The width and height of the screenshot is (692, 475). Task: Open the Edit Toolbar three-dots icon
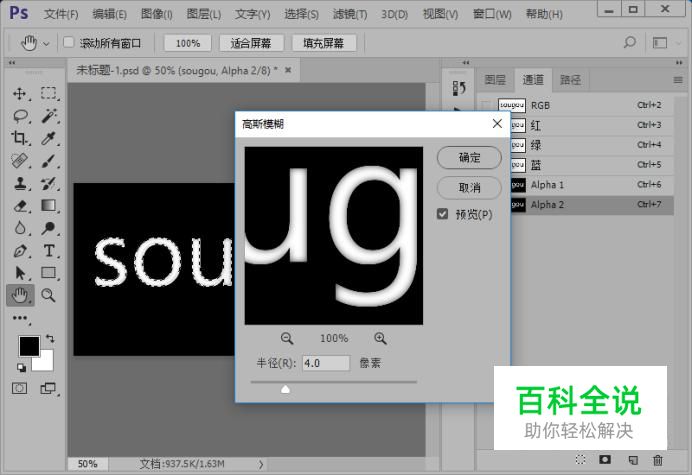coord(20,318)
